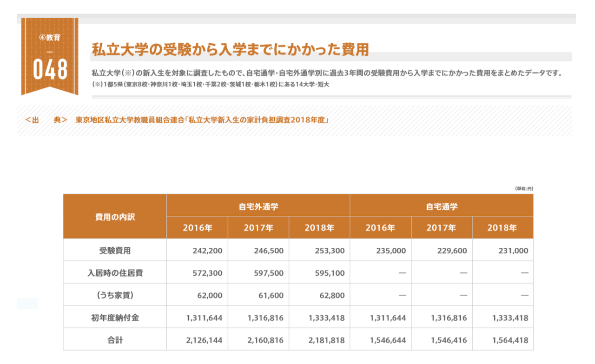This screenshot has height=364, width=595.
Task: Click the page title about 私立大学 costs
Action: (x=230, y=50)
